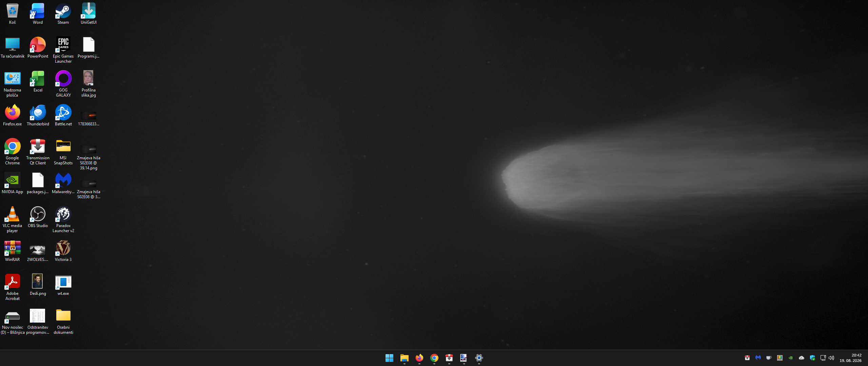Screen dimensions: 868x366
Task: Select the Profilna slika.jpg image file
Action: pyautogui.click(x=88, y=84)
